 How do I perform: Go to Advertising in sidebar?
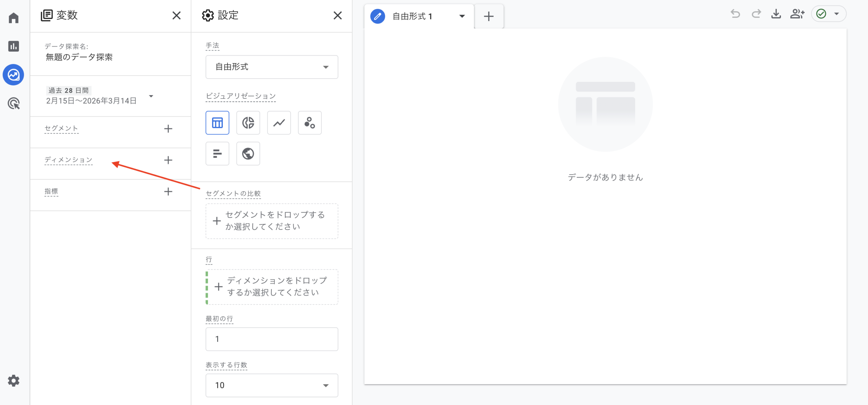pos(14,103)
